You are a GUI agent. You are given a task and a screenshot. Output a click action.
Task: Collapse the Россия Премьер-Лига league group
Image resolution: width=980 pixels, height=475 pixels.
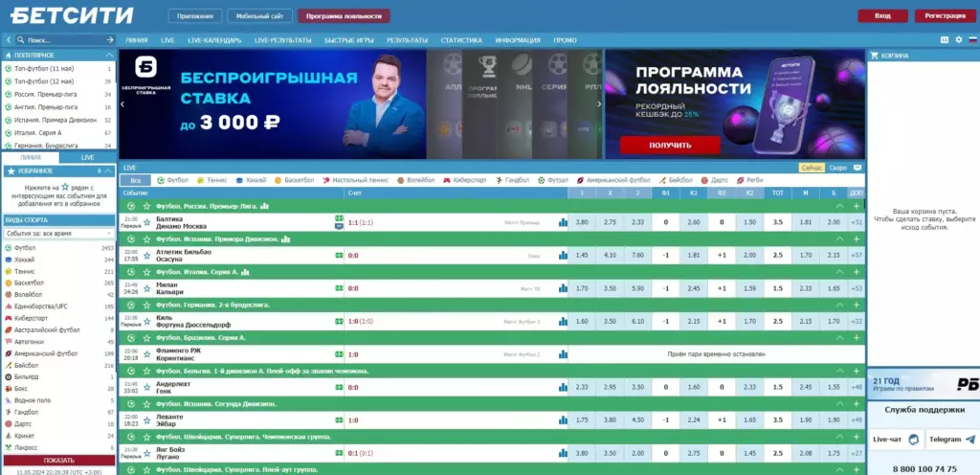840,206
